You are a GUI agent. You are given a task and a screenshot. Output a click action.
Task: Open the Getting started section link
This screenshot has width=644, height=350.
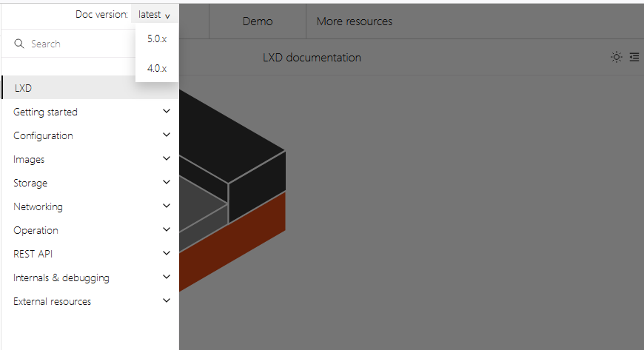(45, 112)
